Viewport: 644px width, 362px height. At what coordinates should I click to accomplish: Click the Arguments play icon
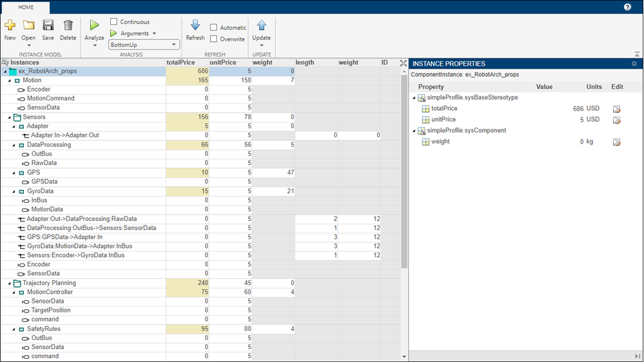pyautogui.click(x=114, y=33)
